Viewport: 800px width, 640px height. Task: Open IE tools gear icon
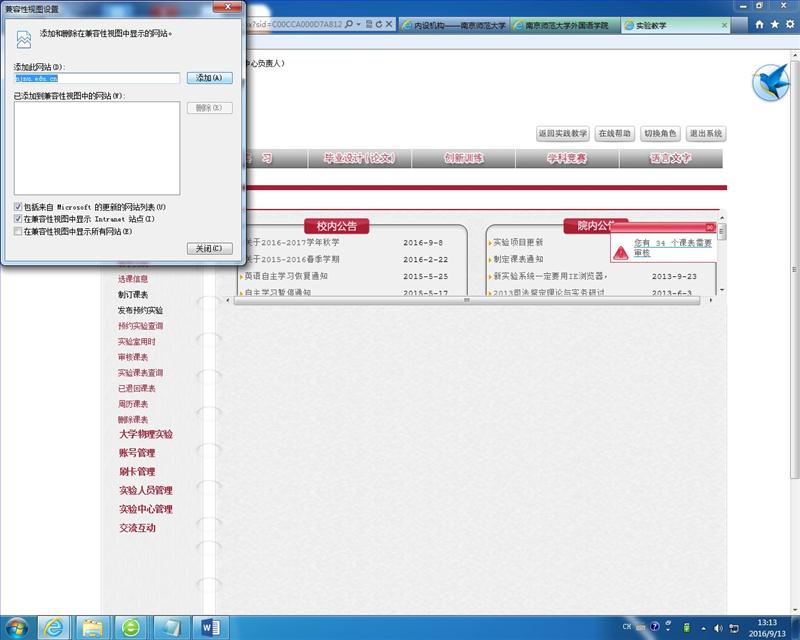[790, 24]
